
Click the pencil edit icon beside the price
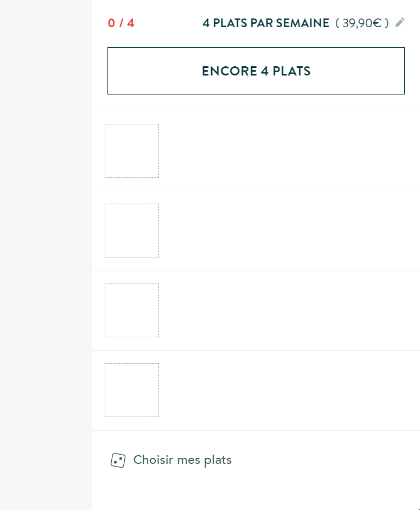coord(400,22)
